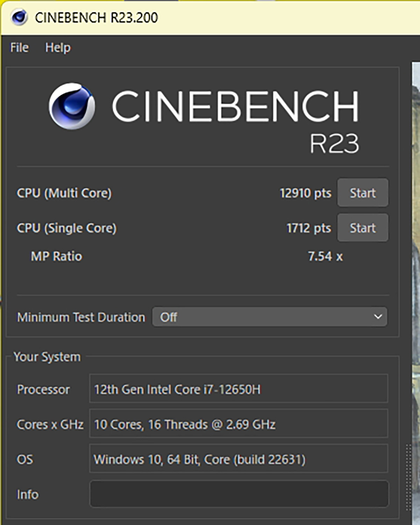Click the Your System group label
The width and height of the screenshot is (420, 525).
(x=47, y=357)
